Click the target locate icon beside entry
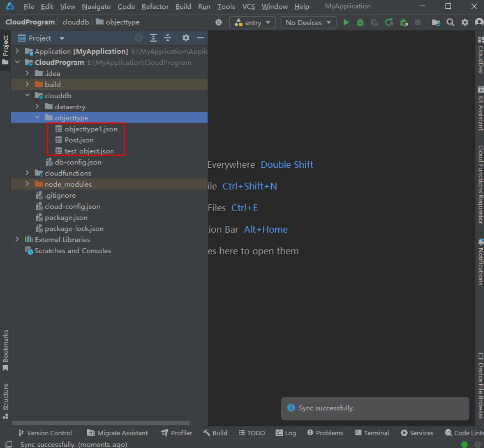This screenshot has width=484, height=448. [x=219, y=22]
